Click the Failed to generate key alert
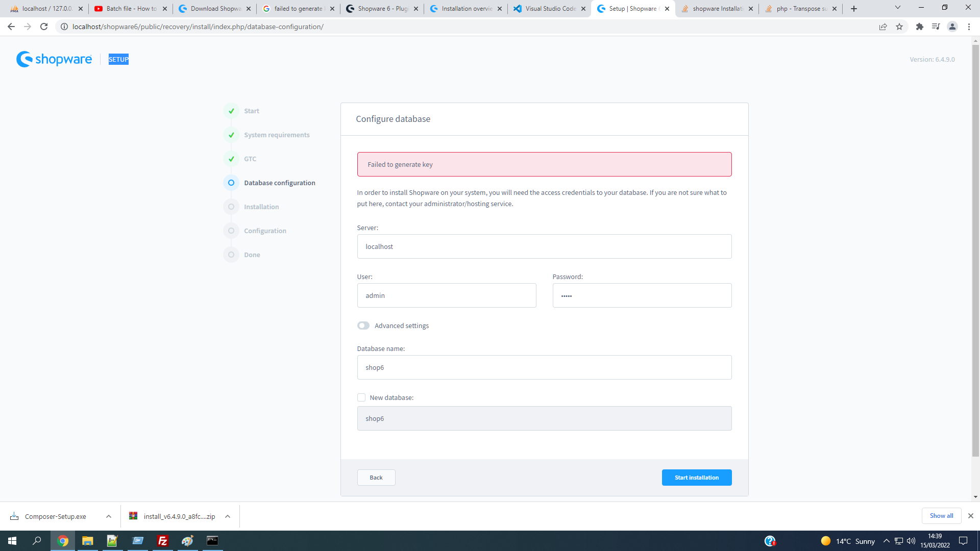980x551 pixels. (544, 164)
